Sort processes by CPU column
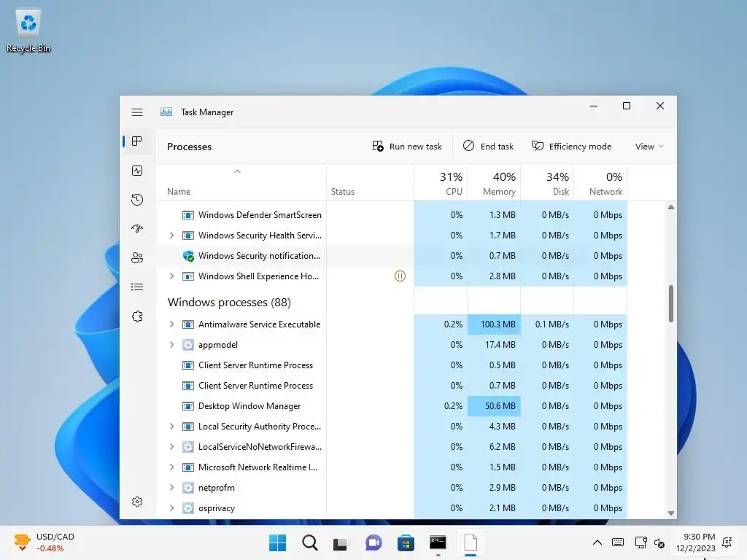This screenshot has width=747, height=560. pos(441,183)
